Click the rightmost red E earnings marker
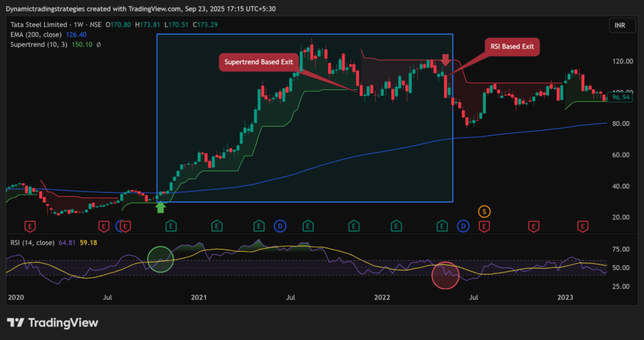 click(583, 225)
